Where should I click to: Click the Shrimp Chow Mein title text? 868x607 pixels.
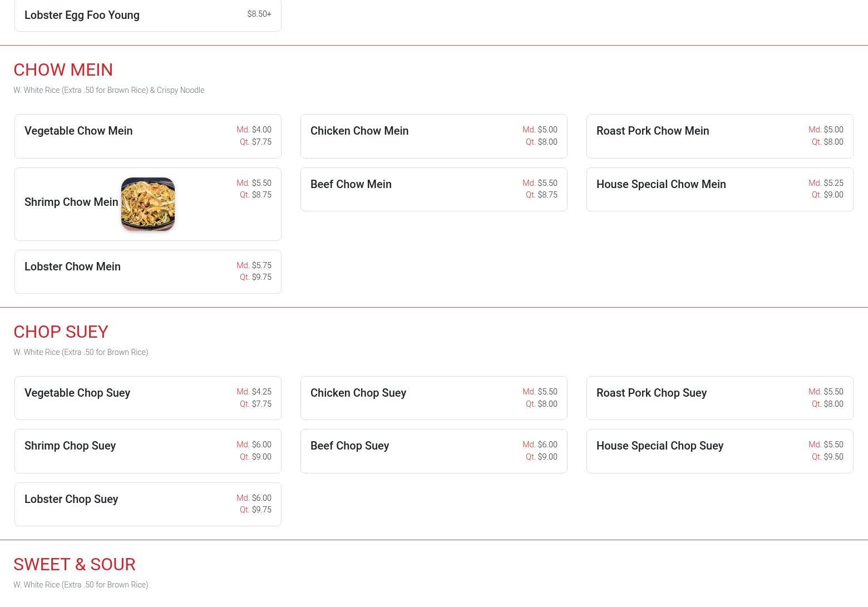[71, 203]
